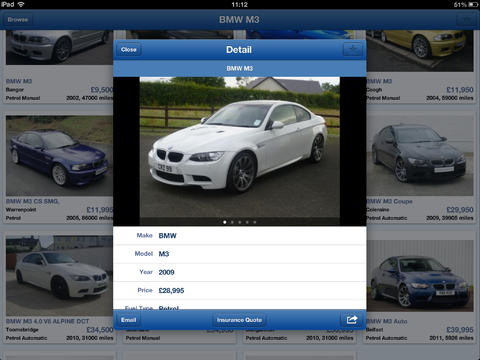The image size is (480, 360).
Task: Tap the £29,950 price of M3 Coupe
Action: point(460,210)
